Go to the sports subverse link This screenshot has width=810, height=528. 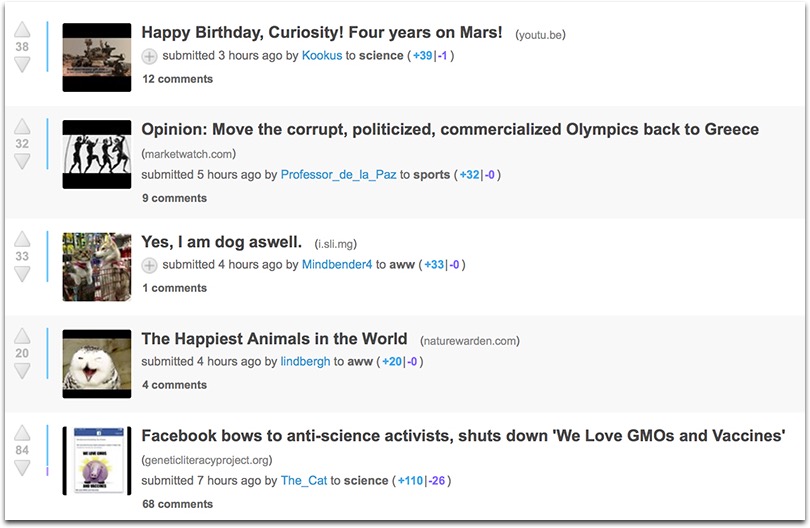click(x=431, y=175)
